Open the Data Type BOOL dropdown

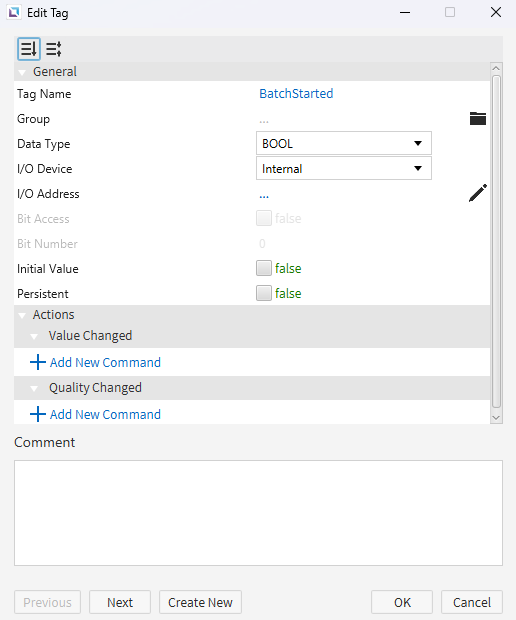coord(344,144)
